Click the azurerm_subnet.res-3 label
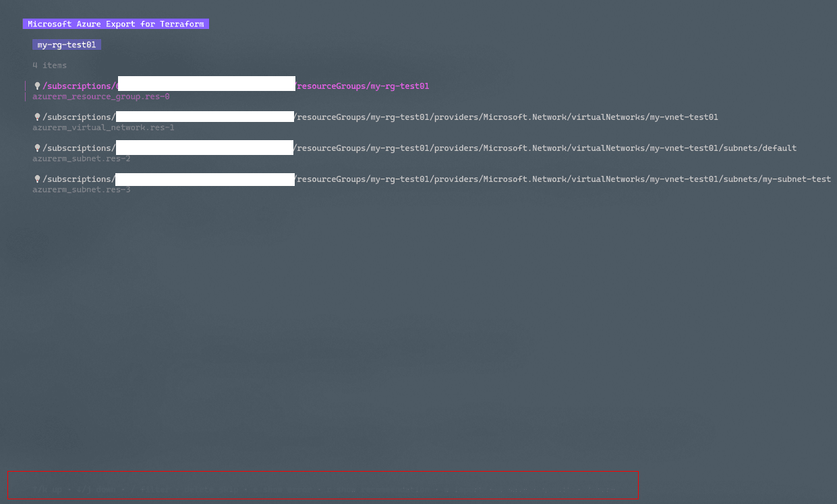 tap(82, 189)
